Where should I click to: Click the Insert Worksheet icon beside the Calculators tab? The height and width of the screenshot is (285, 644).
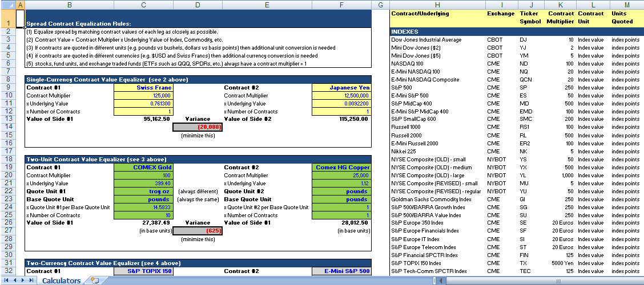point(95,280)
